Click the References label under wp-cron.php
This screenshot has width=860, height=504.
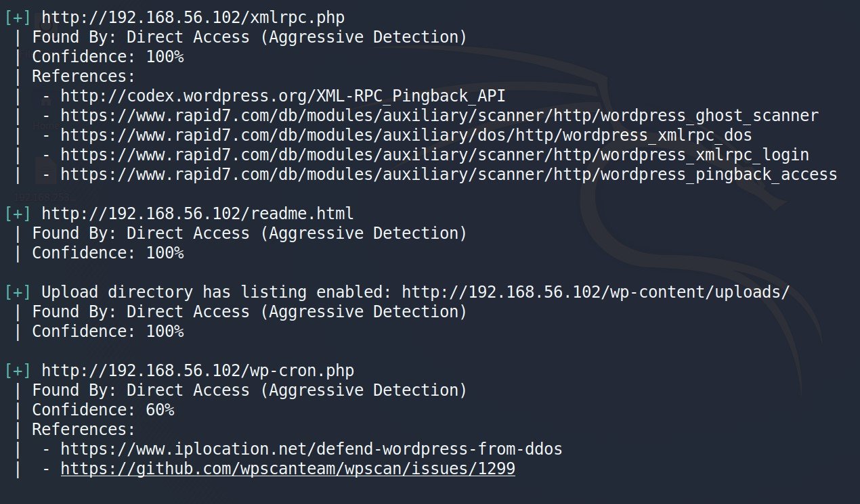click(x=84, y=430)
